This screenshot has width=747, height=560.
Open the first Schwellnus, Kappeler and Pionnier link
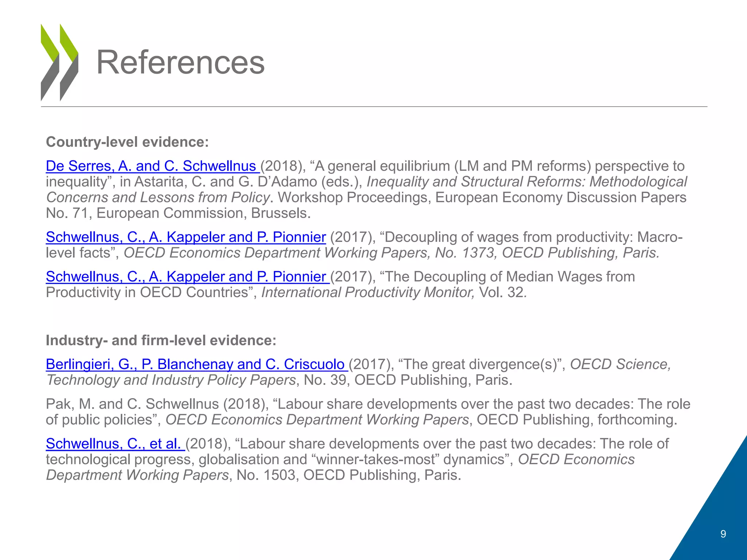(186, 237)
